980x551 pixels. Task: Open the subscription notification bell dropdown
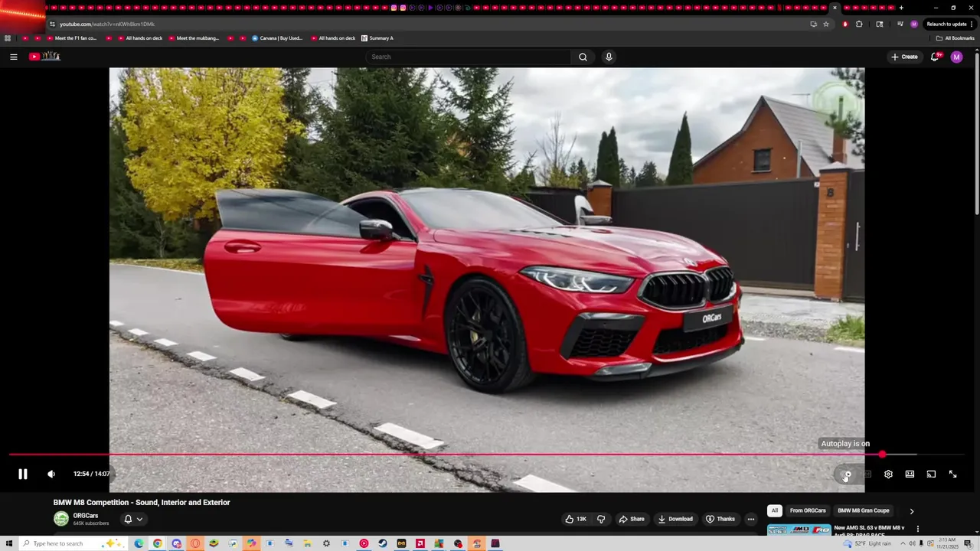pos(133,519)
